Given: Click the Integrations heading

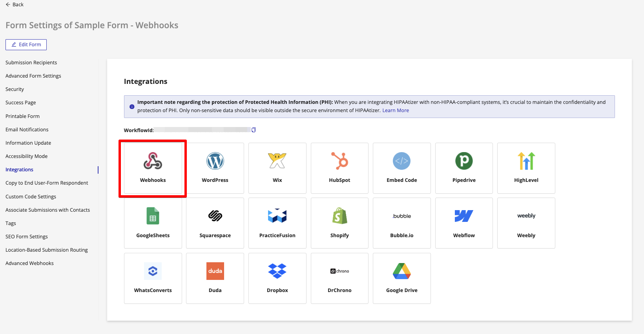Looking at the screenshot, I should [146, 82].
